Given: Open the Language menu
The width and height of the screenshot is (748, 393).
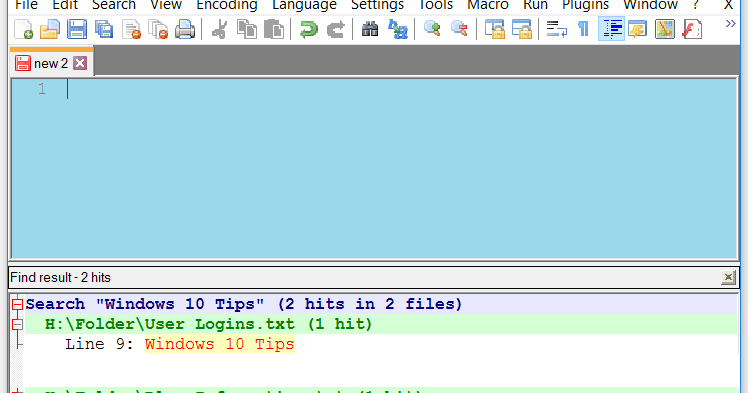Looking at the screenshot, I should 304,5.
